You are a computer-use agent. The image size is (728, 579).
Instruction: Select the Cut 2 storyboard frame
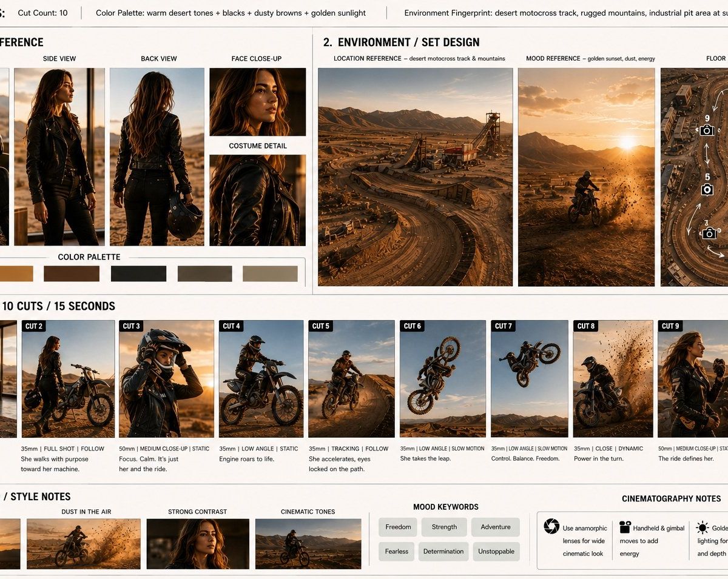click(68, 379)
